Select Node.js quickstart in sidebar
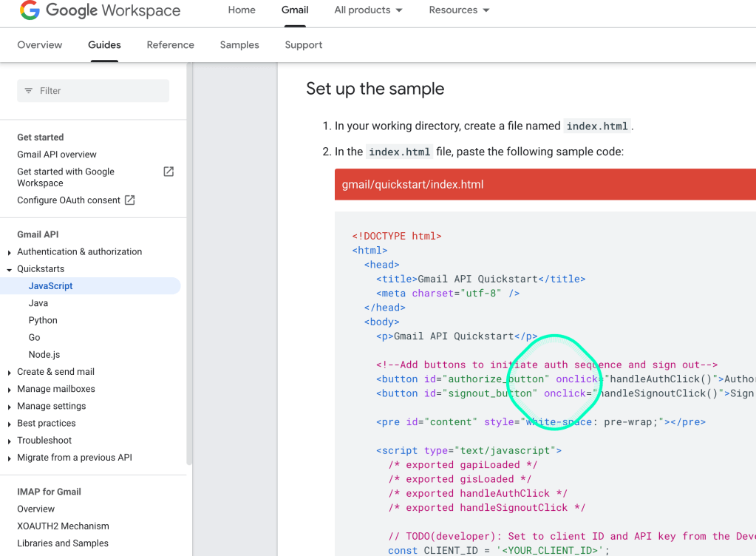Screen dimensions: 756x556 [44, 354]
